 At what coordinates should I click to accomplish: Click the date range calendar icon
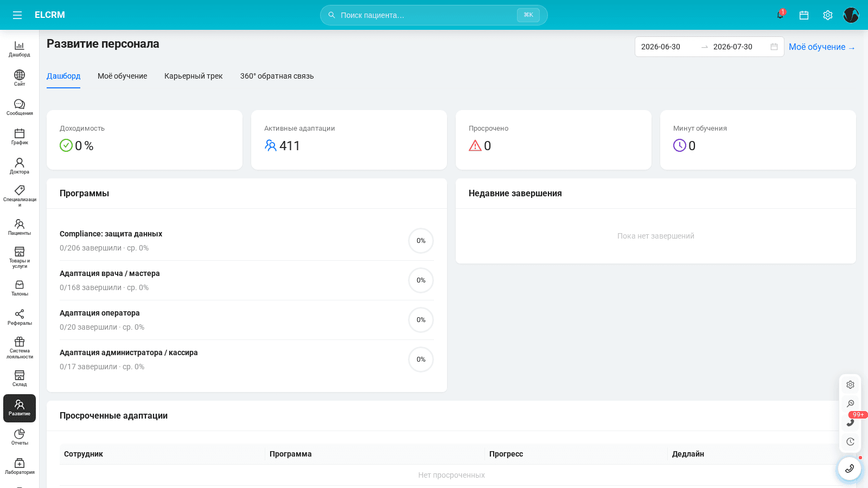(774, 47)
